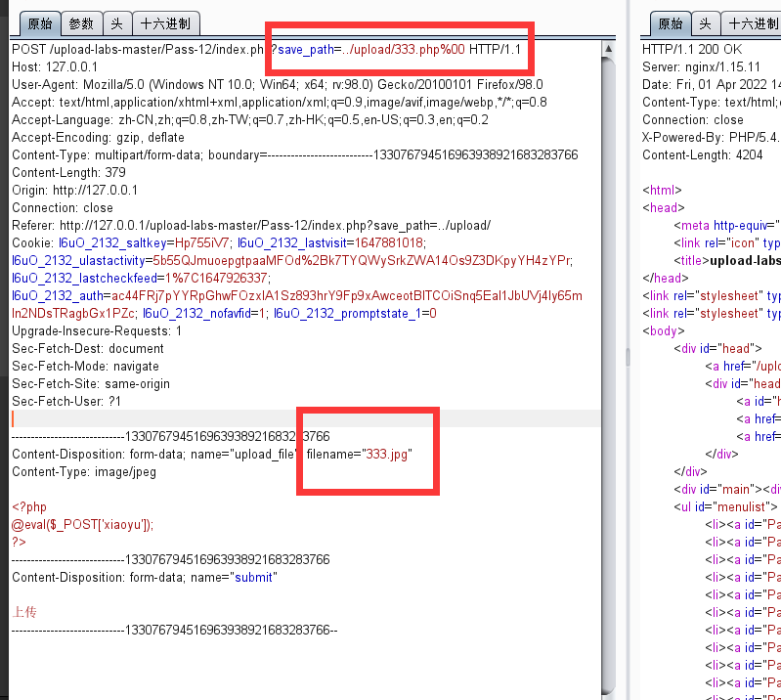Click the l6uO_2132_promptstate_1=0 cookie

[x=355, y=313]
